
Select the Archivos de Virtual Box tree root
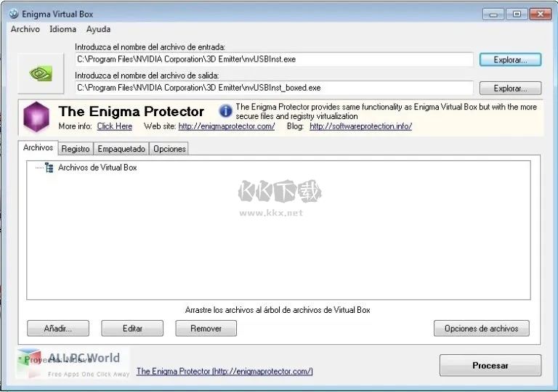click(97, 167)
